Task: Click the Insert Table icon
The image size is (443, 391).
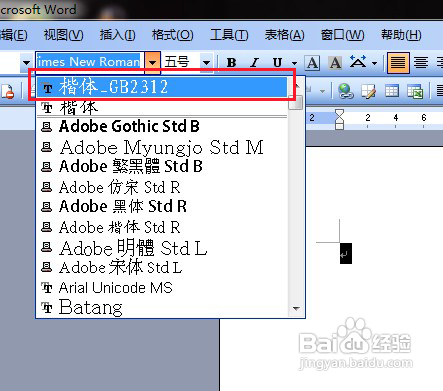Action: [x=392, y=91]
